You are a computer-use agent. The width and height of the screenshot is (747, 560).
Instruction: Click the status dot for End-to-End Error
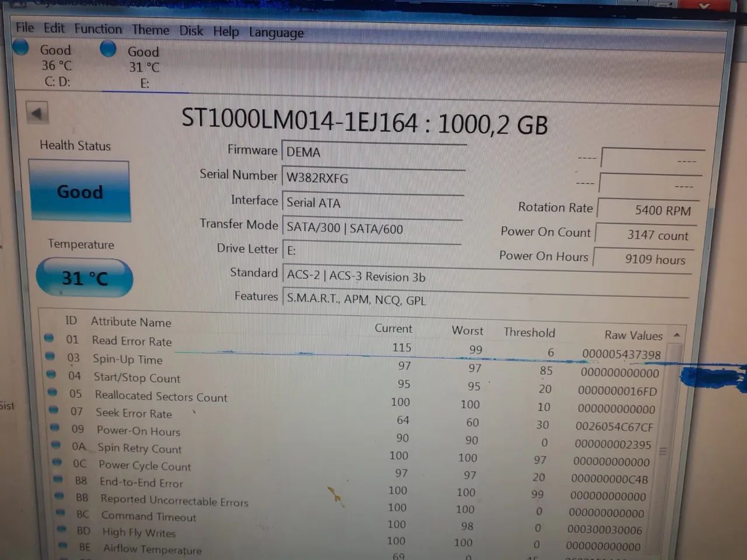click(x=59, y=479)
